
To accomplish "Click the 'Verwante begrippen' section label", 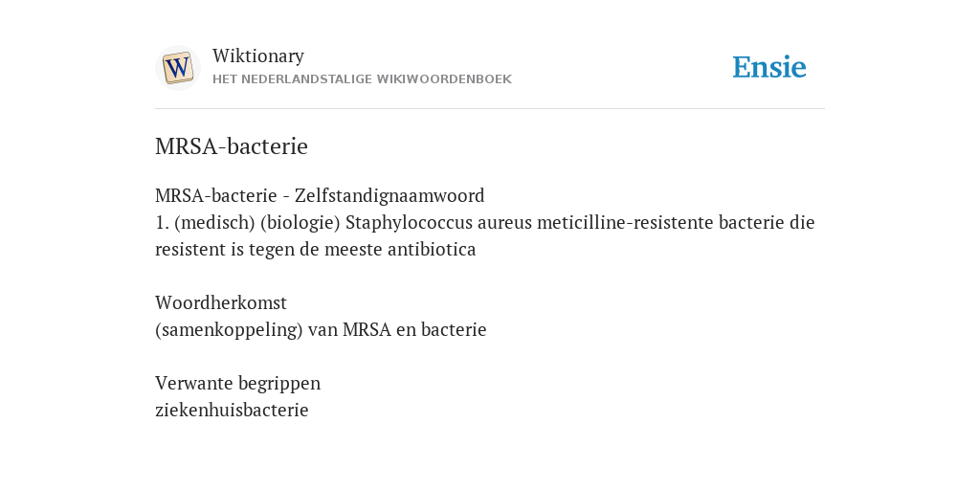I will coord(237,383).
